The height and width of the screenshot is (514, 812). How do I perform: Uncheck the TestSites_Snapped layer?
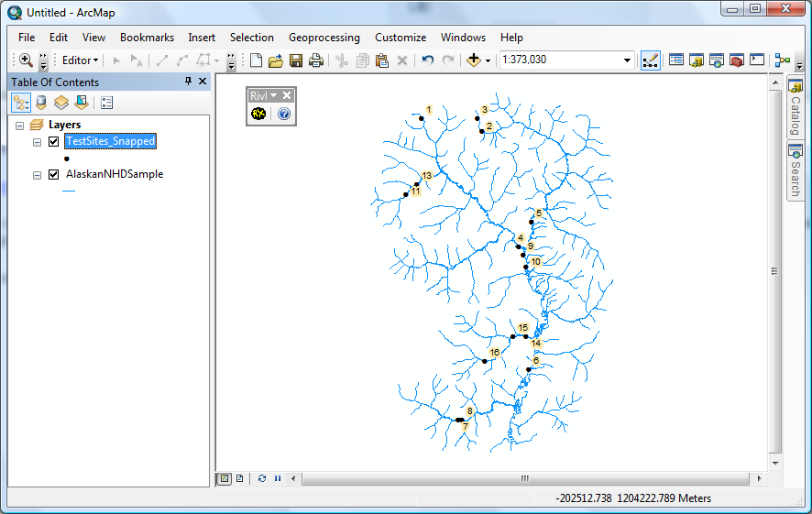tap(53, 141)
